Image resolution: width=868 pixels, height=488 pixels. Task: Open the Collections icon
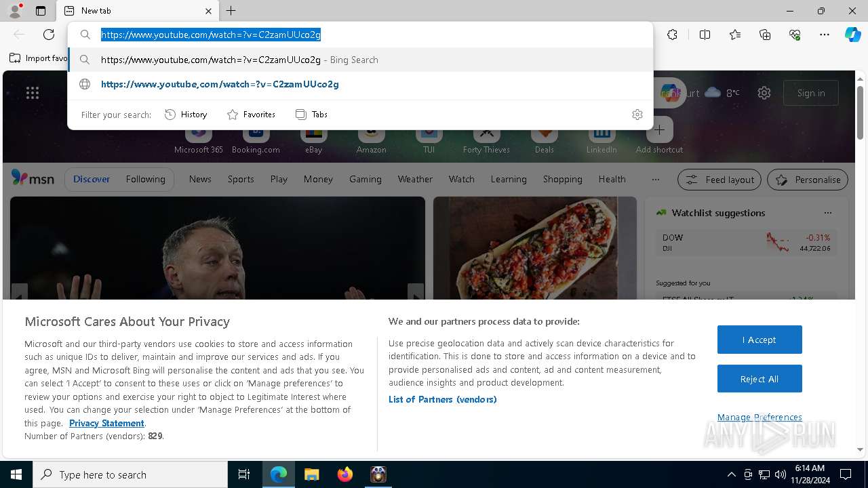point(765,35)
